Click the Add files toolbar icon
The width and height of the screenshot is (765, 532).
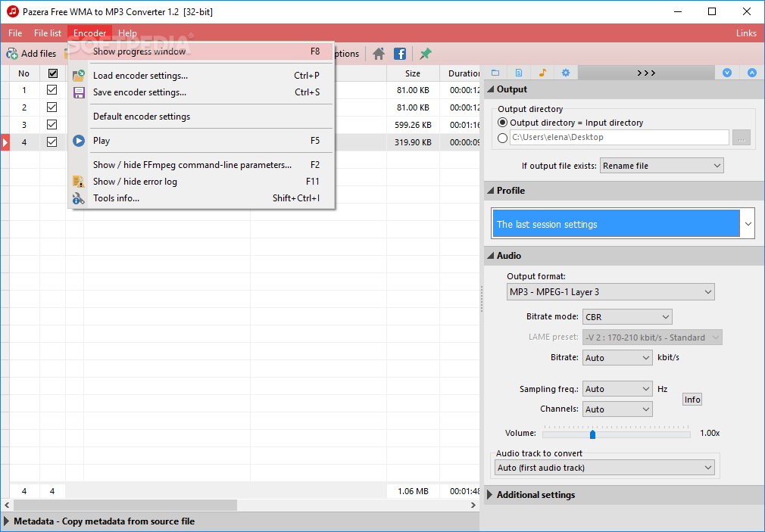pos(11,54)
